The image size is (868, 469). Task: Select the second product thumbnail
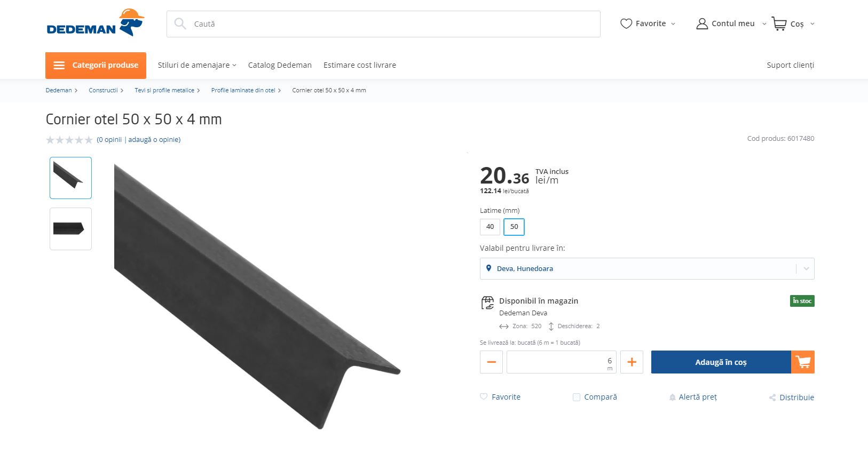click(x=70, y=229)
